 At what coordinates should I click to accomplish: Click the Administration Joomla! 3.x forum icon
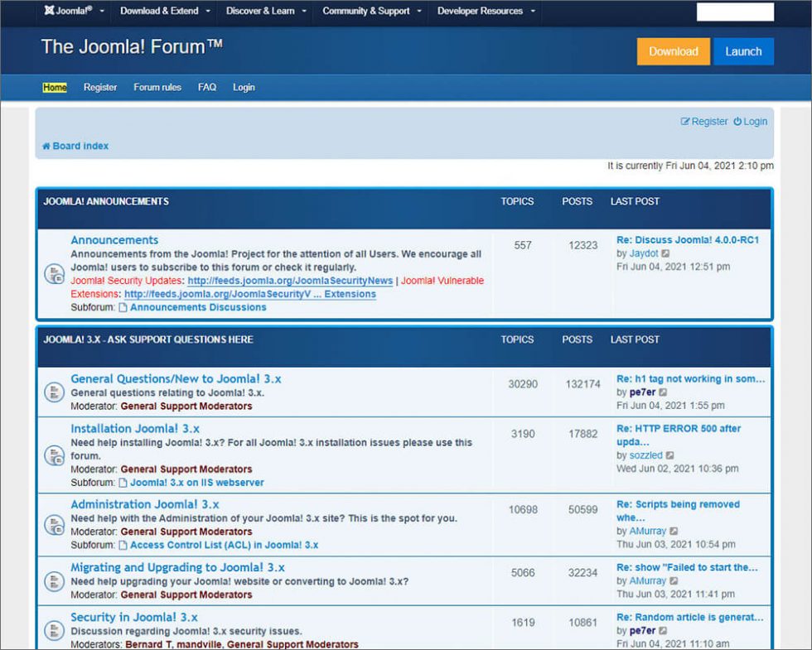54,524
